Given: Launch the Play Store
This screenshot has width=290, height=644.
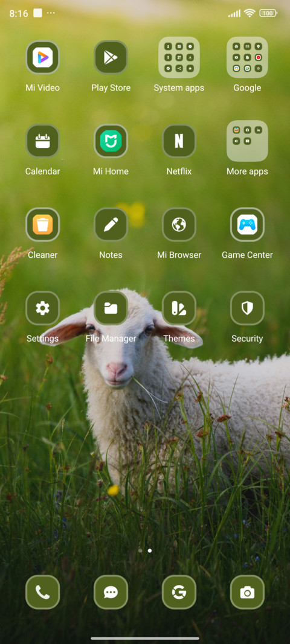Looking at the screenshot, I should [111, 57].
